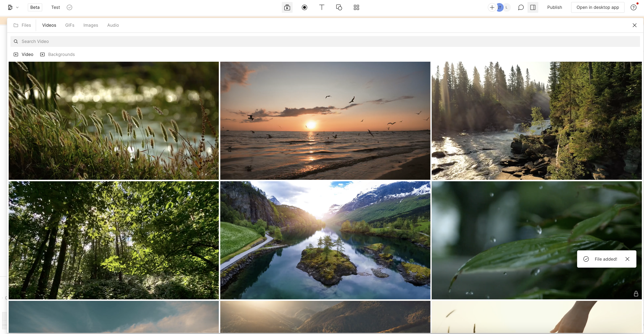Add a collaborator with plus icon

tap(492, 8)
